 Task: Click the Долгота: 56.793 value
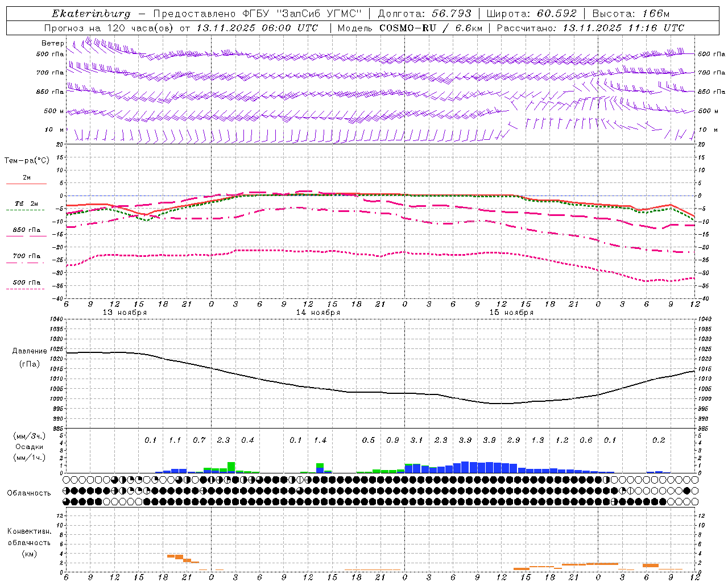(424, 14)
